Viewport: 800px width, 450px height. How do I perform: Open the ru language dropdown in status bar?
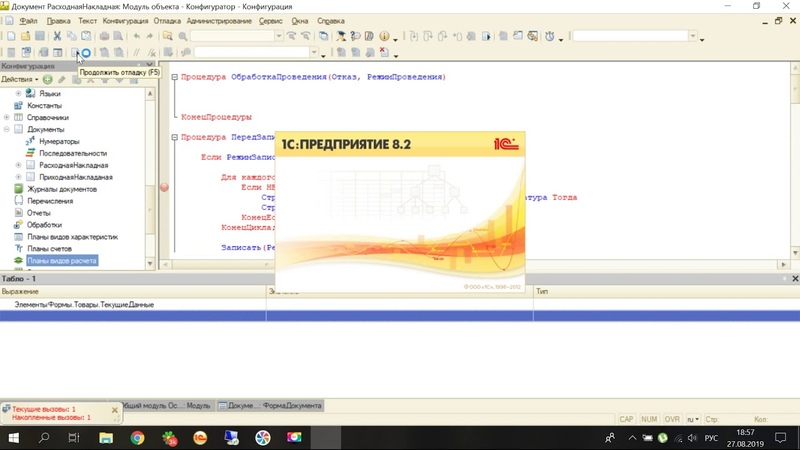(693, 419)
